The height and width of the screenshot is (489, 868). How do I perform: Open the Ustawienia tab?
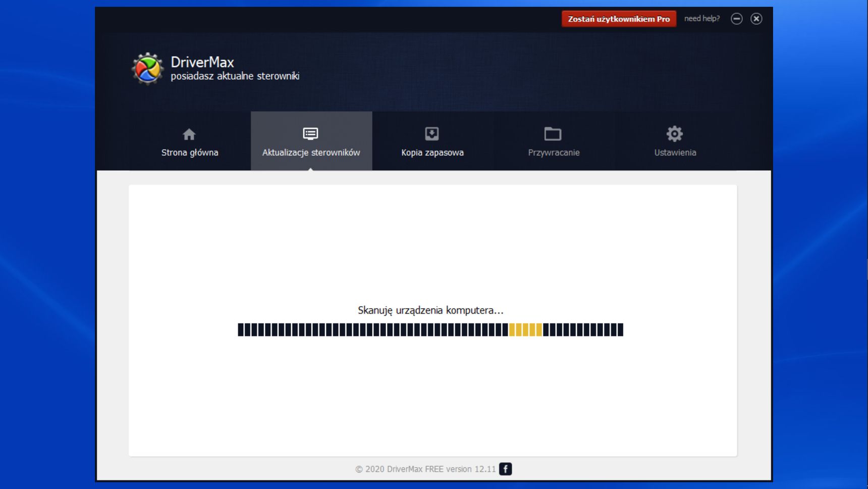[675, 141]
